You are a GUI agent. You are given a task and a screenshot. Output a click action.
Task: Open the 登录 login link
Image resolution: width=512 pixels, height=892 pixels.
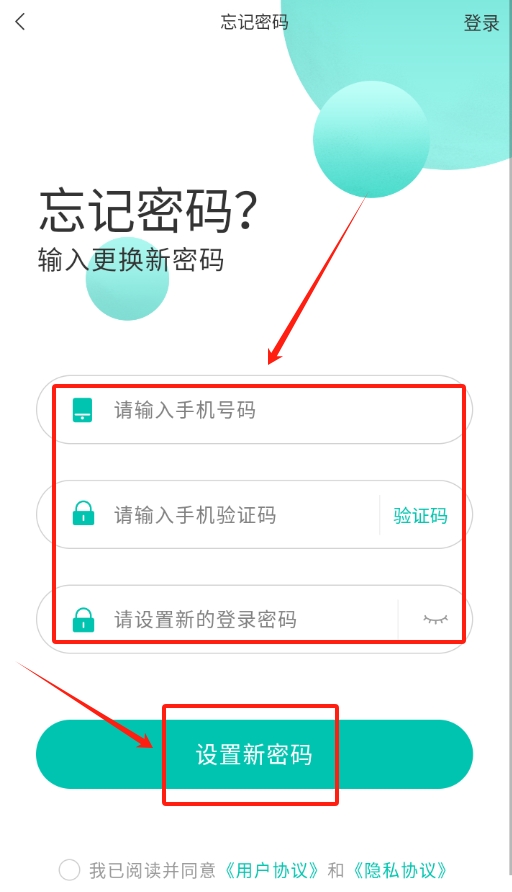click(481, 23)
